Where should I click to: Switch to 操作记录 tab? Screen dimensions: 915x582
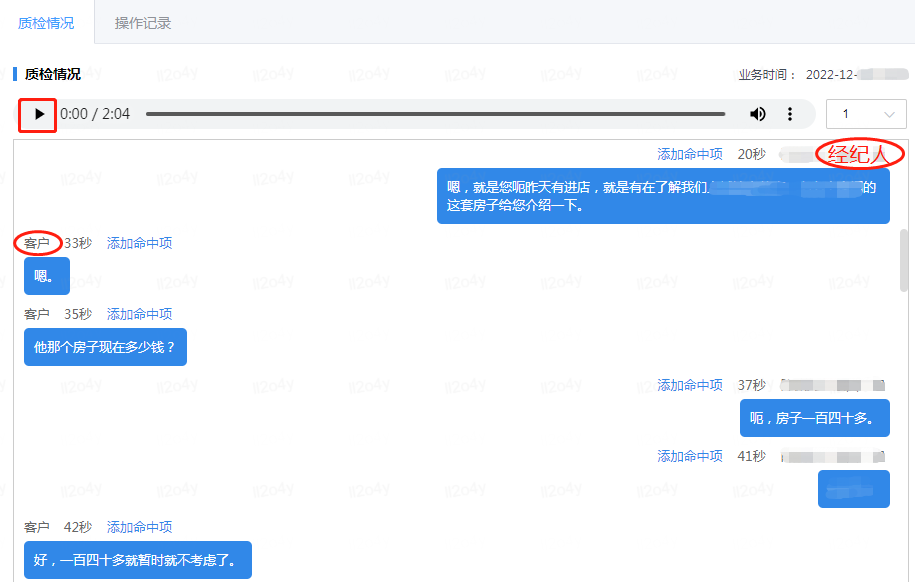click(143, 23)
